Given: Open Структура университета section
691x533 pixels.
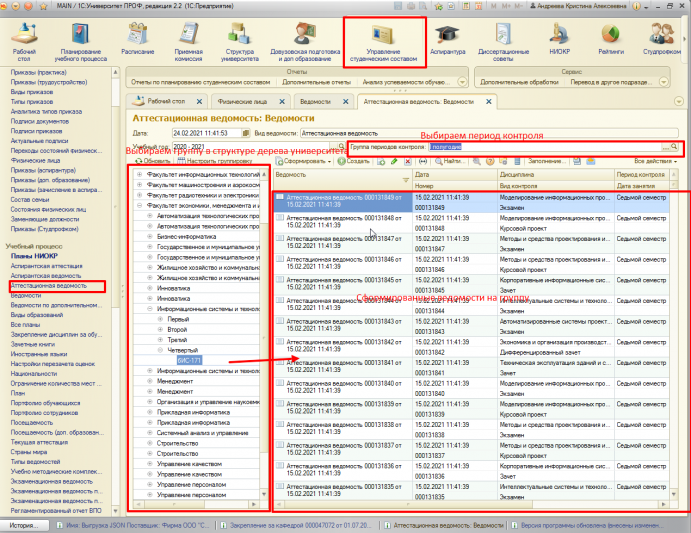Looking at the screenshot, I should coord(240,42).
